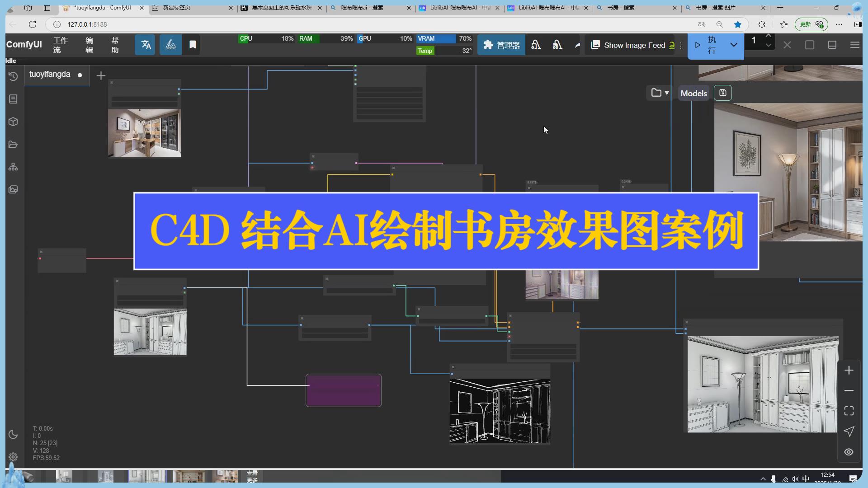The width and height of the screenshot is (868, 488).
Task: Click the colored study room image thumbnail
Action: [x=144, y=133]
